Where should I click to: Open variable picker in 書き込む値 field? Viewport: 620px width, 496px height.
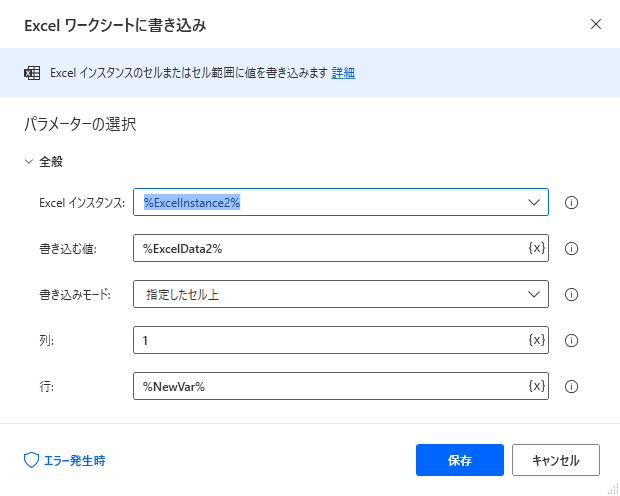(x=537, y=248)
